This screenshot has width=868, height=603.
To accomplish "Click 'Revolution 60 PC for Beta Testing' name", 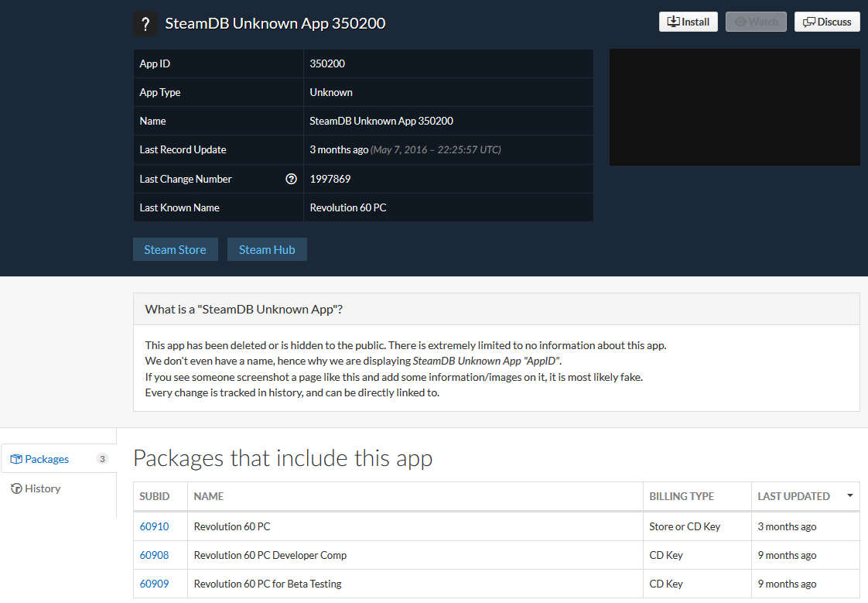I will click(268, 584).
